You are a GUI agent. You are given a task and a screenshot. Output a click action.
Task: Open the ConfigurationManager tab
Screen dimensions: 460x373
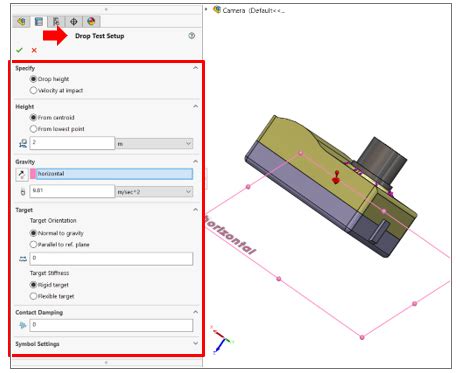pos(56,22)
